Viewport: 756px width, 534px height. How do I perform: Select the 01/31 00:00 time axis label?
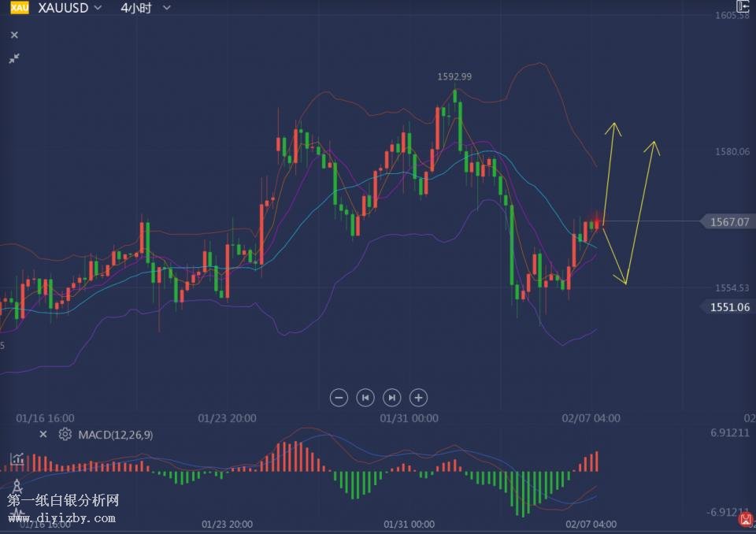point(409,418)
